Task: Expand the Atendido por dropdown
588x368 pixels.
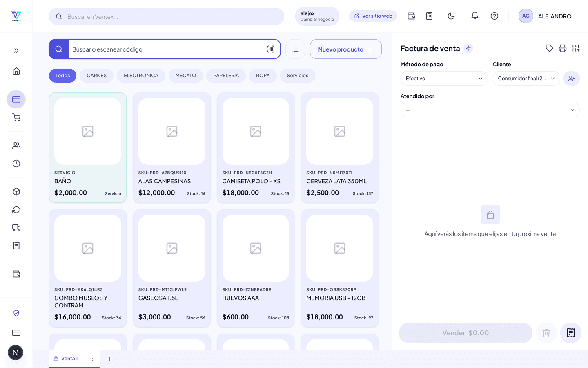Action: (490, 110)
